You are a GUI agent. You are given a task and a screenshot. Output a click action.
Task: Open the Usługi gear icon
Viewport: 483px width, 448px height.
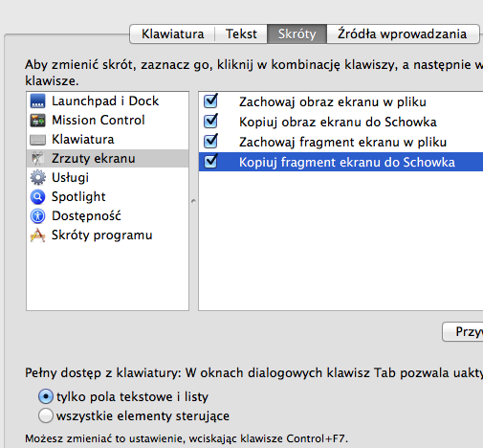tap(37, 178)
